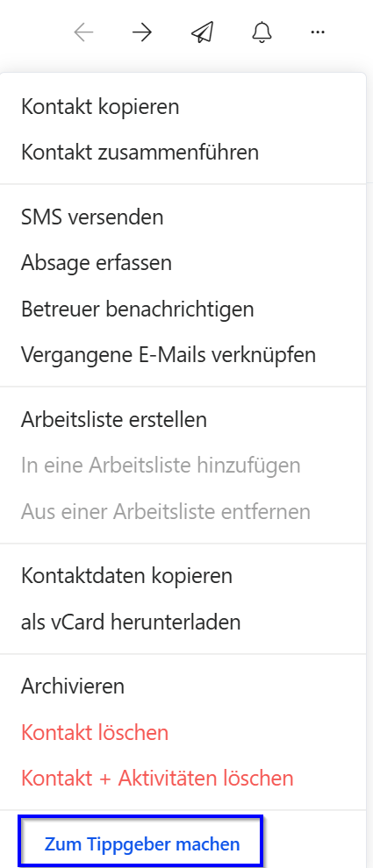Choose Kontakt zusammenführen
Viewport: 373px width, 868px height.
(183, 153)
